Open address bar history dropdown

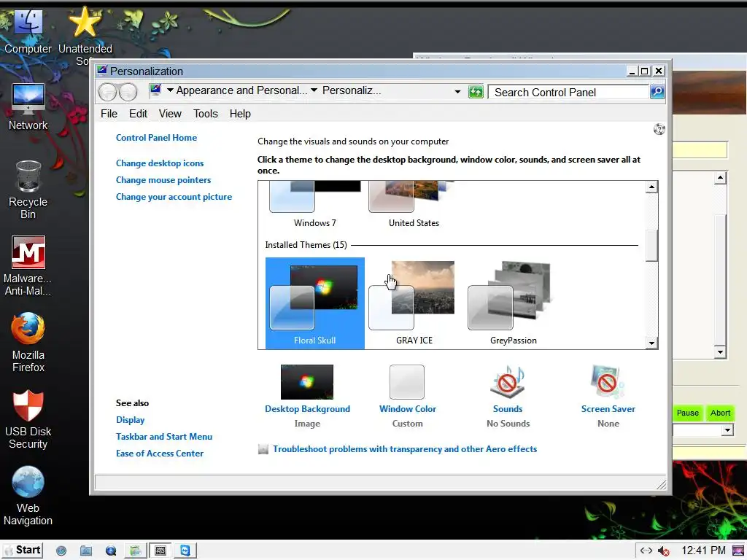[x=457, y=91]
